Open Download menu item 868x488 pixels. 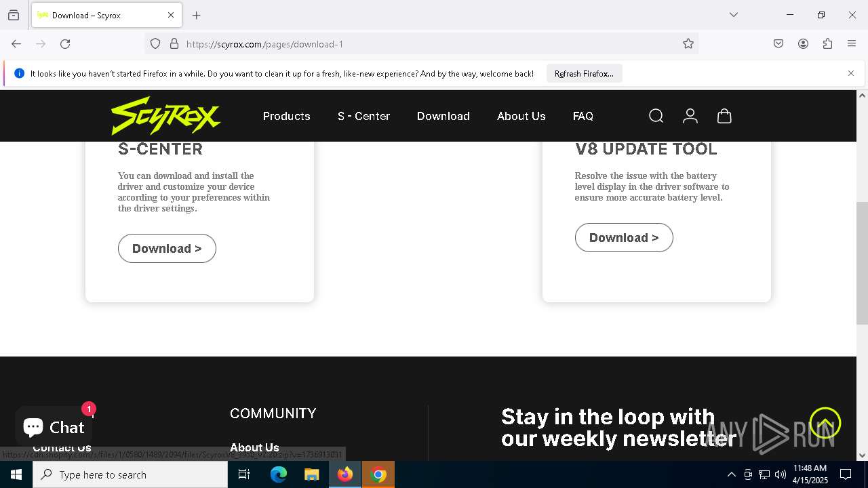point(443,116)
